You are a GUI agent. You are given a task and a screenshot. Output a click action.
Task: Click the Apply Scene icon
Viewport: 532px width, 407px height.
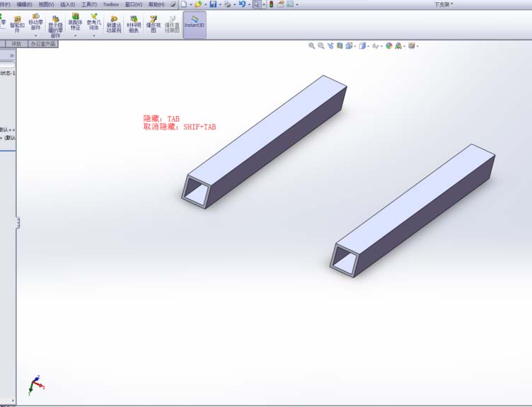398,46
